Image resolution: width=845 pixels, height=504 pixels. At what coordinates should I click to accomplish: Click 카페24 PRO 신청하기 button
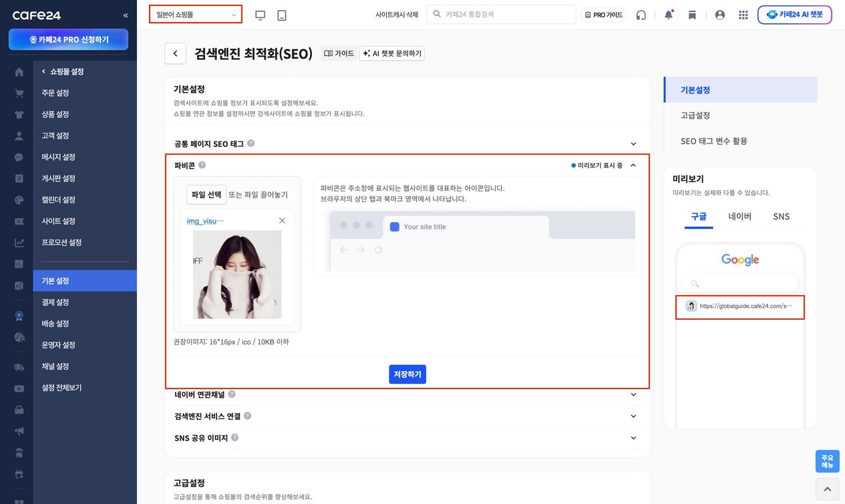(69, 40)
